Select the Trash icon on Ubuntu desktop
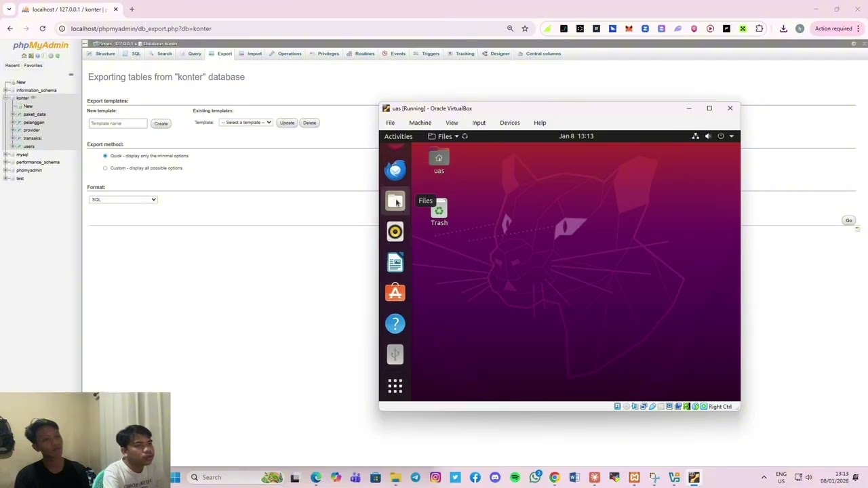The image size is (868, 488). tap(439, 213)
